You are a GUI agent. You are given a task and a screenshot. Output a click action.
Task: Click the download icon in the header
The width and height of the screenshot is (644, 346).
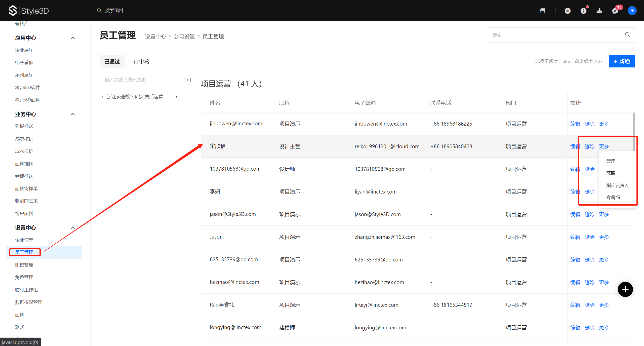pyautogui.click(x=599, y=11)
